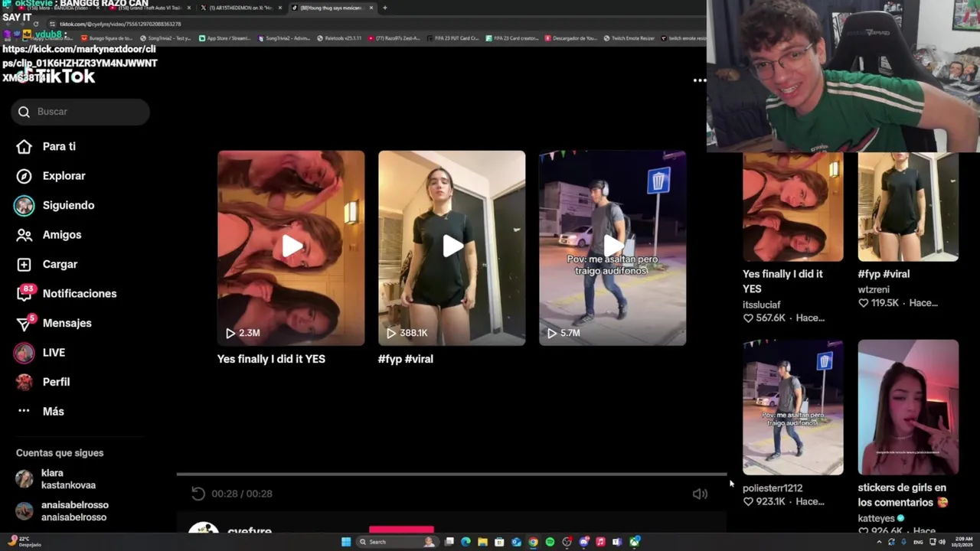Seek on the video progress bar

click(452, 474)
